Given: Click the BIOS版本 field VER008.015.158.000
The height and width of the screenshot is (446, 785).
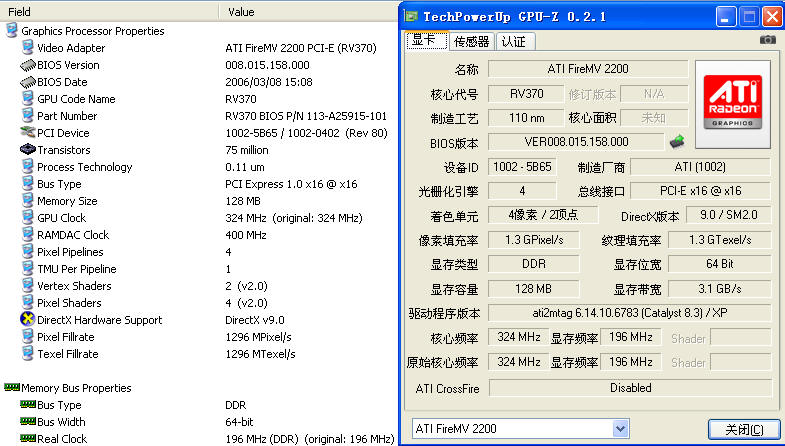Looking at the screenshot, I should coord(576,142).
